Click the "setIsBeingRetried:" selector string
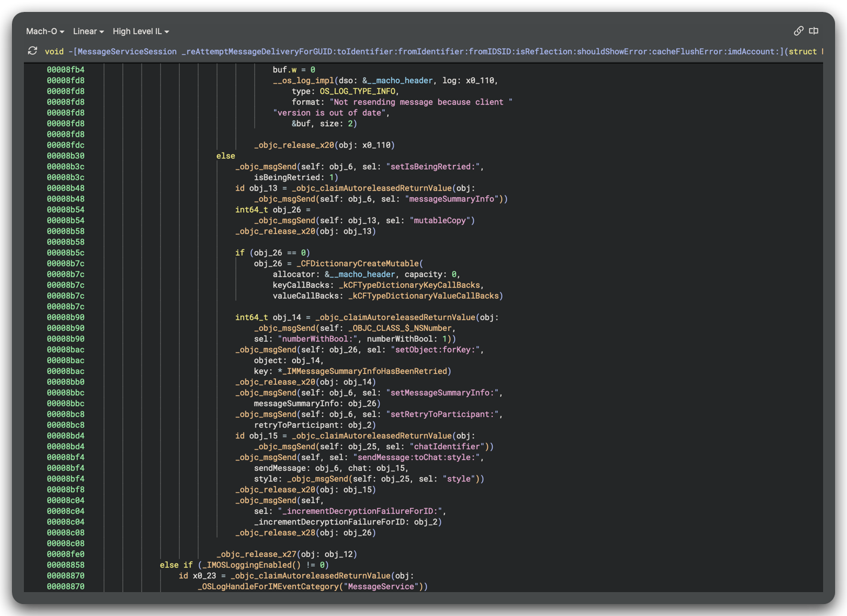Viewport: 847px width, 616px height. (432, 167)
